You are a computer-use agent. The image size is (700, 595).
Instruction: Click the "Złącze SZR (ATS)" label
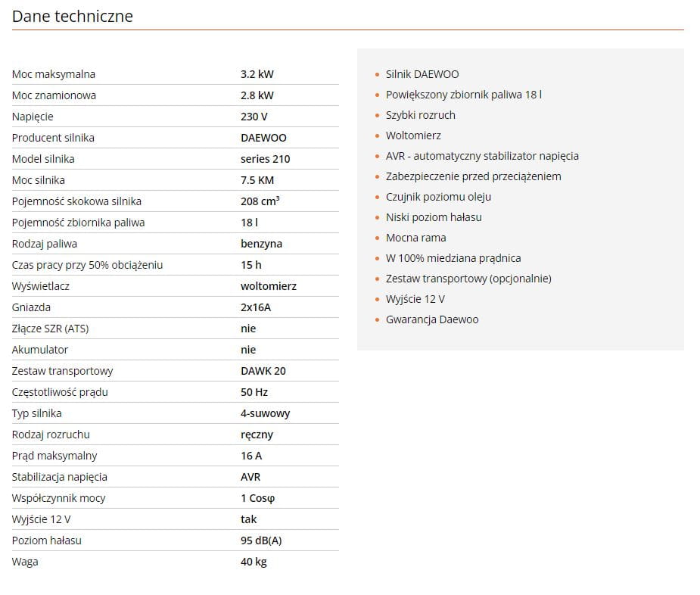tap(50, 329)
